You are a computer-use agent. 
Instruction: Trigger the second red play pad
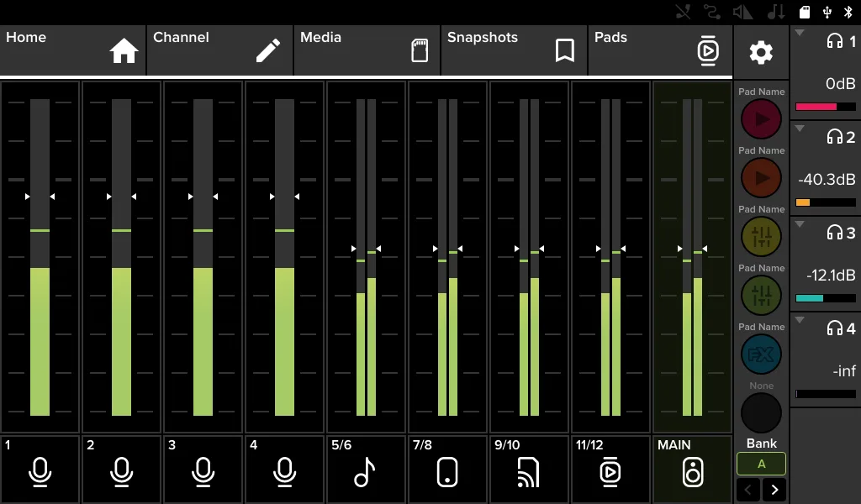tap(761, 178)
